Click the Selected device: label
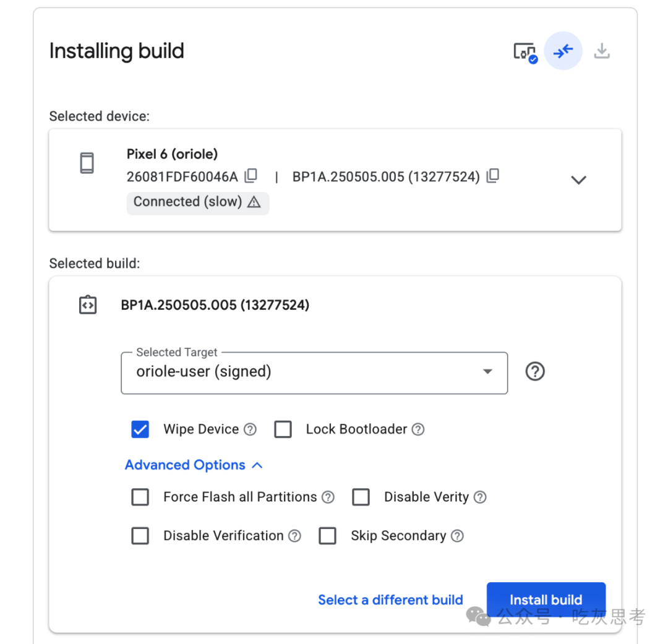 pyautogui.click(x=99, y=116)
